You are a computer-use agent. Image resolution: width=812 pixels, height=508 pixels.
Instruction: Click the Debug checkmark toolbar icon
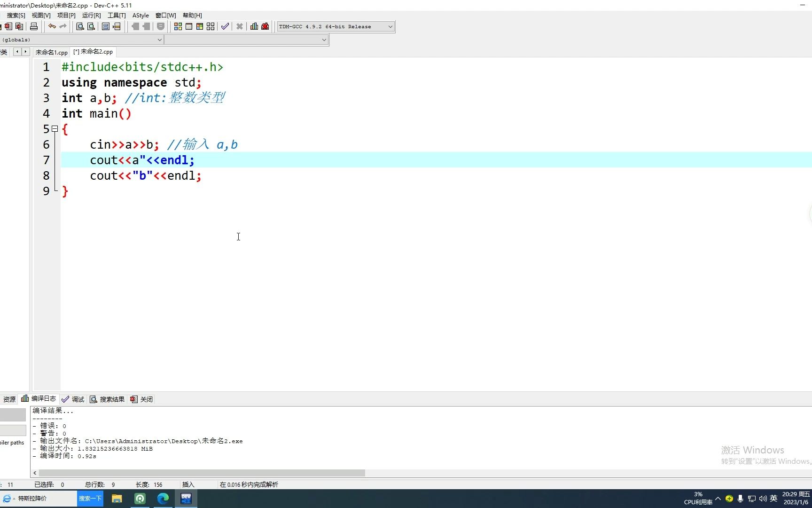pos(225,26)
